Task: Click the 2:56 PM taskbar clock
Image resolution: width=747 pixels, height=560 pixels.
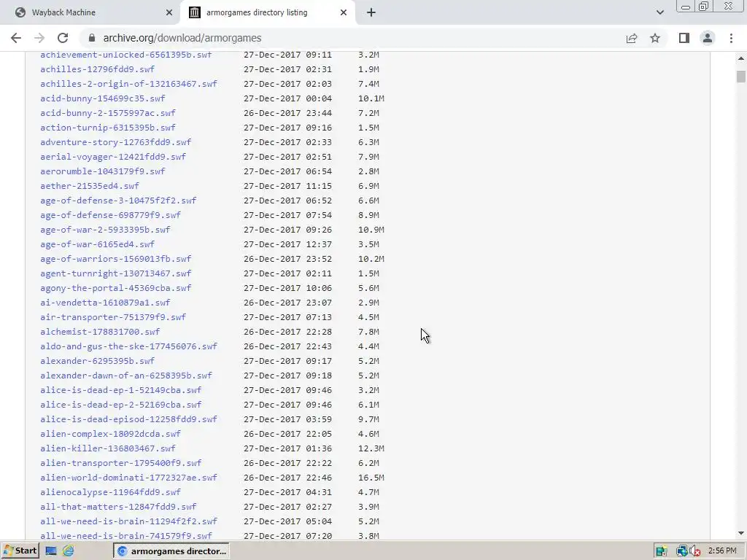Action: click(x=722, y=551)
